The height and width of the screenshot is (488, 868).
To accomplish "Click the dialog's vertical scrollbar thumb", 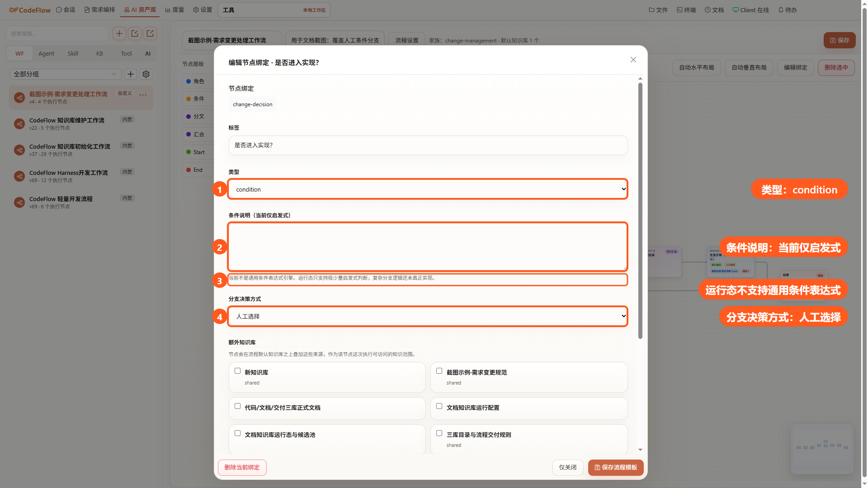I will click(640, 211).
